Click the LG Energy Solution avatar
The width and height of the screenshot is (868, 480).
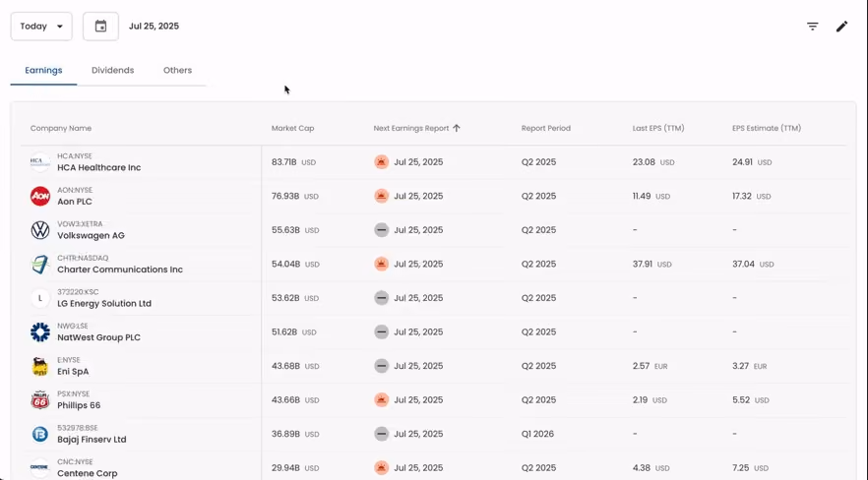(39, 298)
